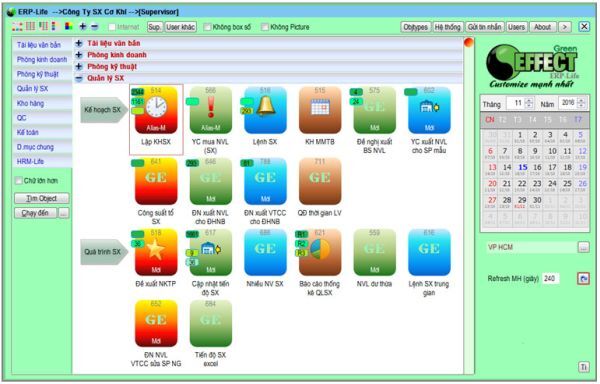Collapse the Quản lý SX group

click(79, 78)
